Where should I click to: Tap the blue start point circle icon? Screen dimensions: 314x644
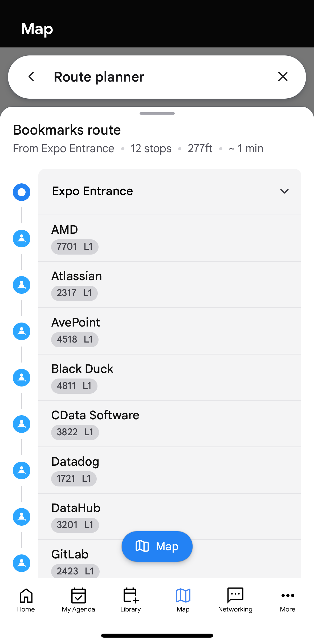tap(22, 192)
